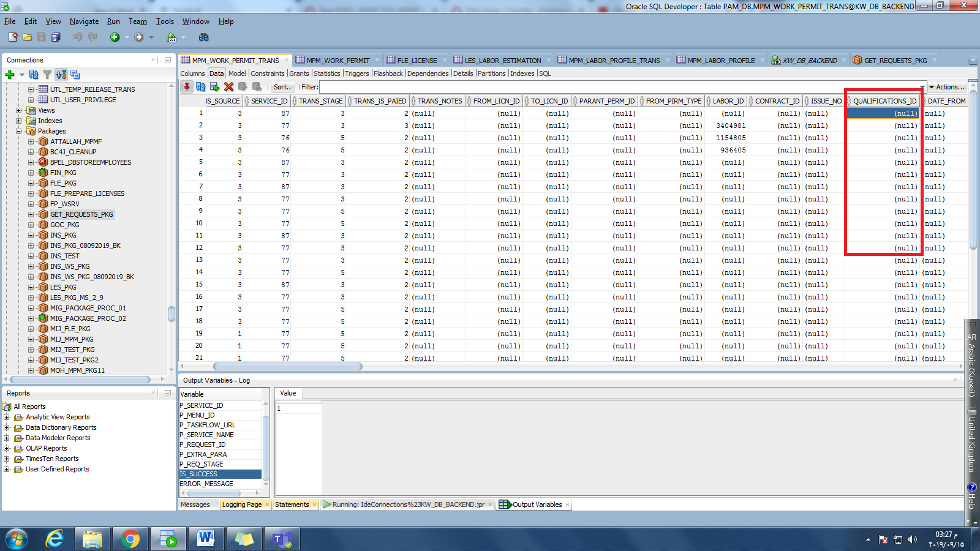
Task: Switch to the Columns sub-tab
Action: pos(192,73)
